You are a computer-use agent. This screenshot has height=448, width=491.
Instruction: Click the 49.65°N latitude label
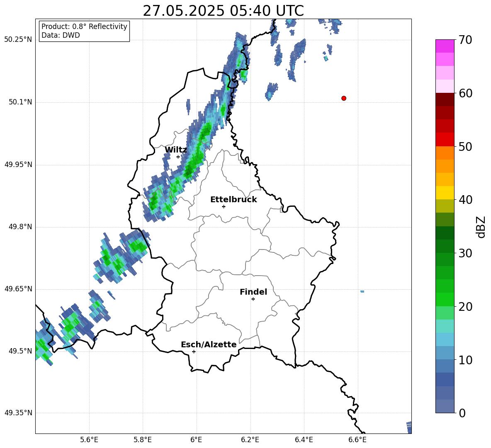pyautogui.click(x=18, y=289)
